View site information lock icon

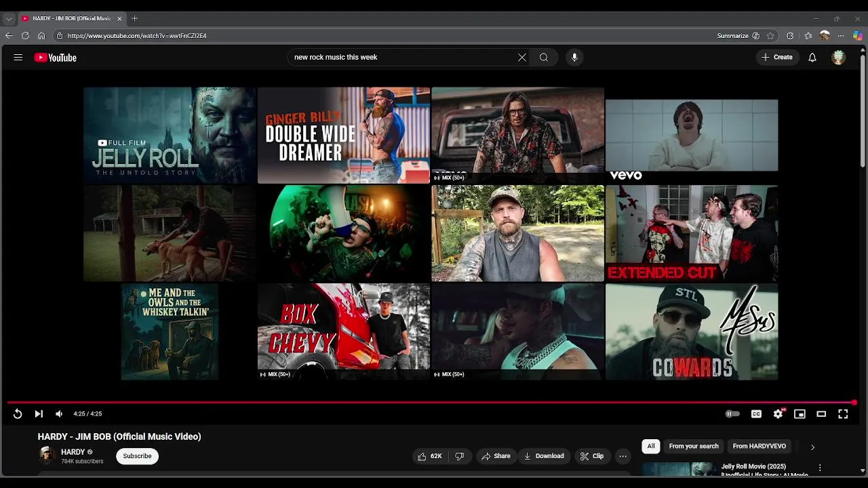[x=60, y=36]
